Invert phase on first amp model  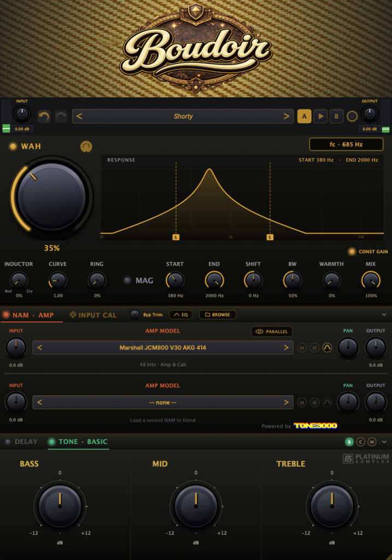[314, 347]
